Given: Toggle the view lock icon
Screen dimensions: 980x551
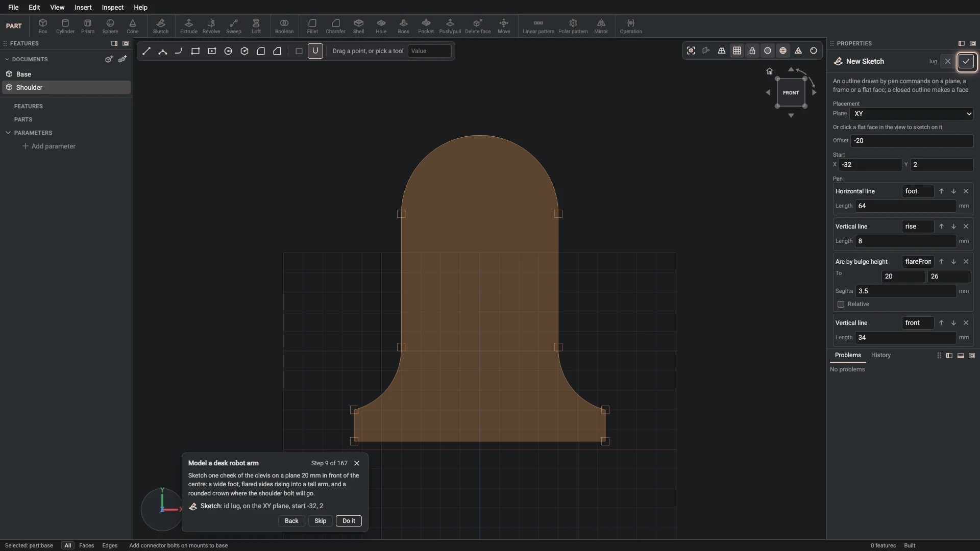Looking at the screenshot, I should point(752,51).
